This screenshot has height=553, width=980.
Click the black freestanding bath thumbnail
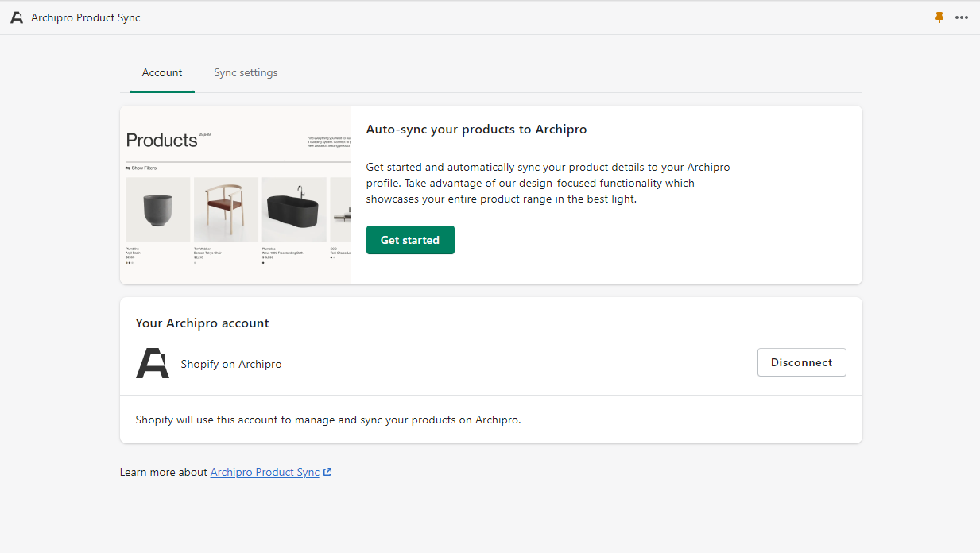click(294, 210)
